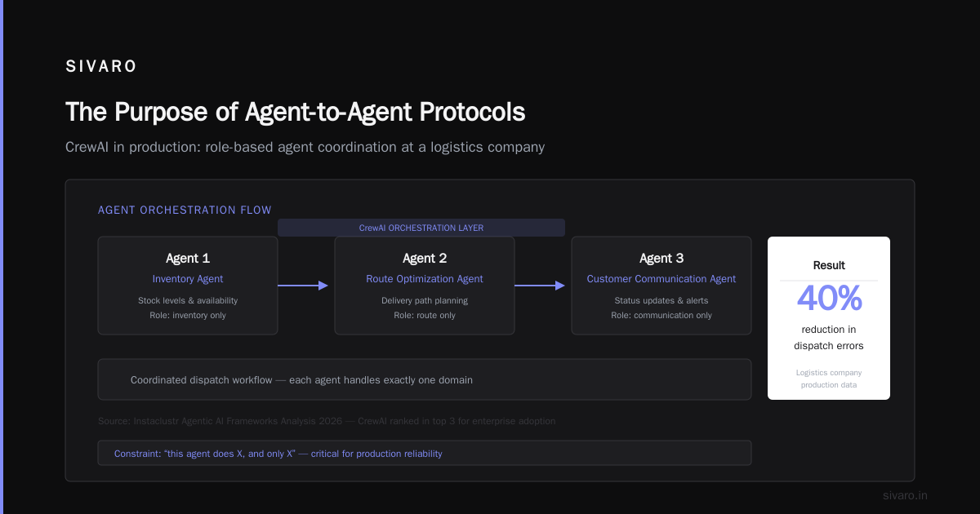
Task: Select the Agent 3 Customer Communication card
Action: click(x=661, y=286)
